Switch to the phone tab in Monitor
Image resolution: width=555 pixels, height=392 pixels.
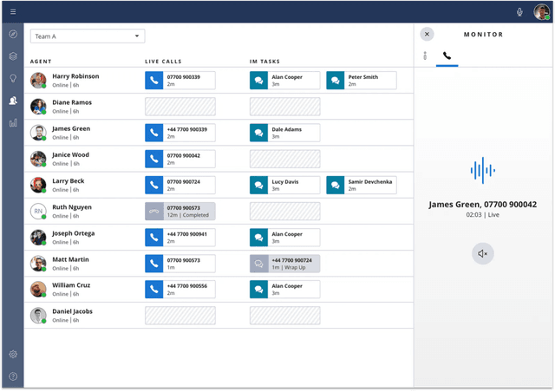pyautogui.click(x=447, y=56)
